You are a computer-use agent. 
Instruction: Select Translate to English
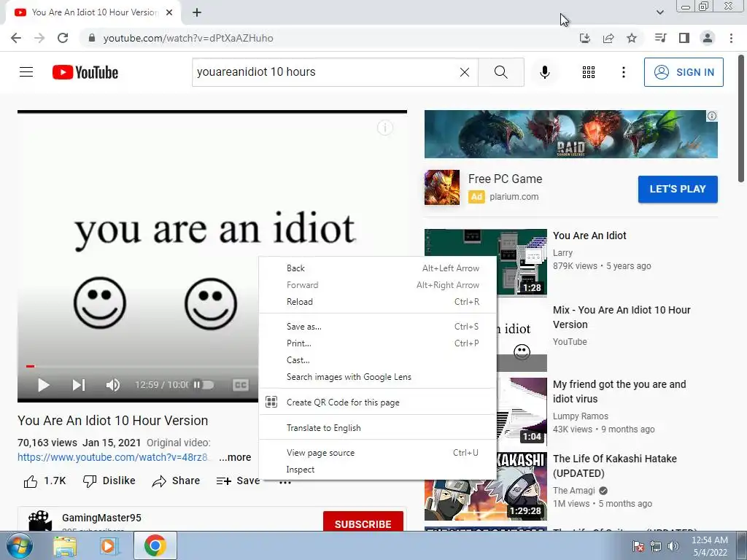pos(377,427)
